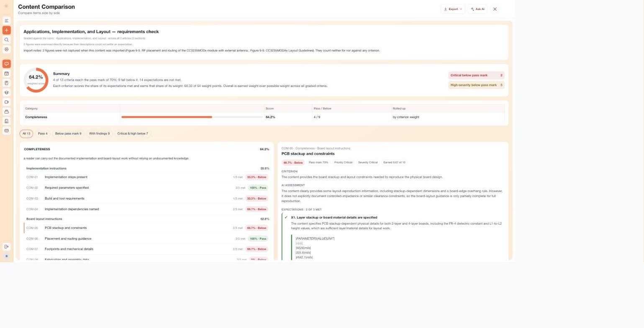Open the video camera icon in sidebar

6,102
